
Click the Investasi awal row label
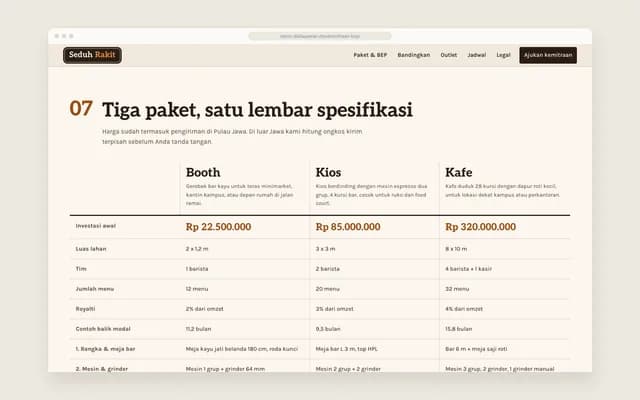[x=96, y=226]
